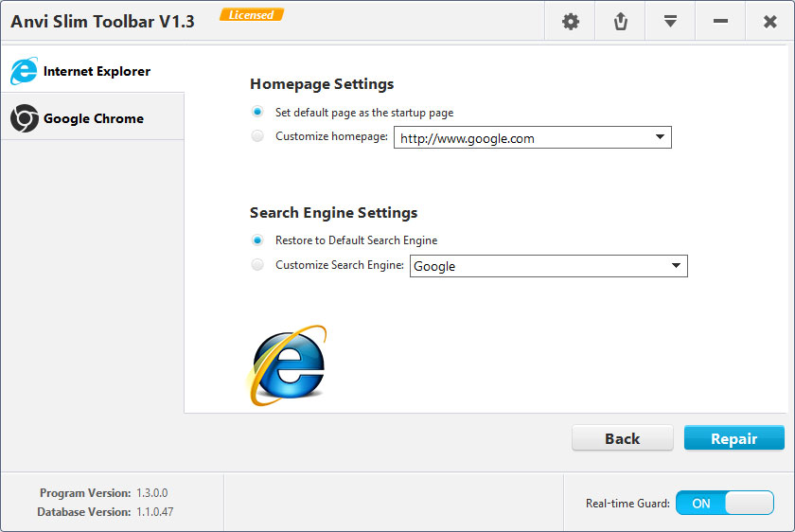The width and height of the screenshot is (795, 532).
Task: Expand the Google search engine dropdown
Action: (676, 266)
